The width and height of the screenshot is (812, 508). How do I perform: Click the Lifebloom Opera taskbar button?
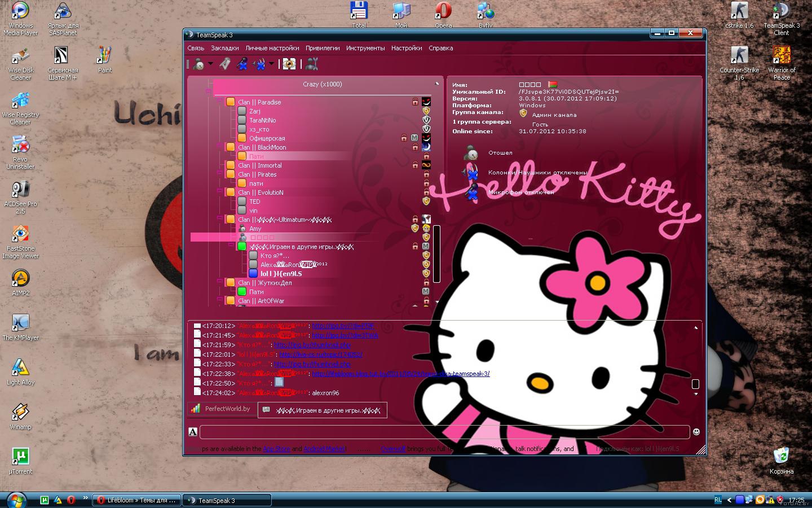(137, 500)
